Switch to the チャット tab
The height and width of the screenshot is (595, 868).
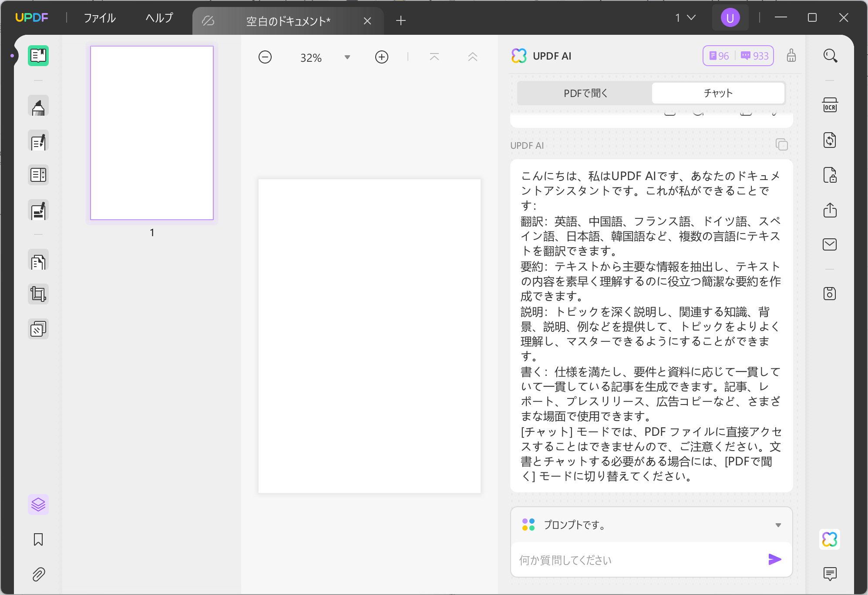click(718, 93)
